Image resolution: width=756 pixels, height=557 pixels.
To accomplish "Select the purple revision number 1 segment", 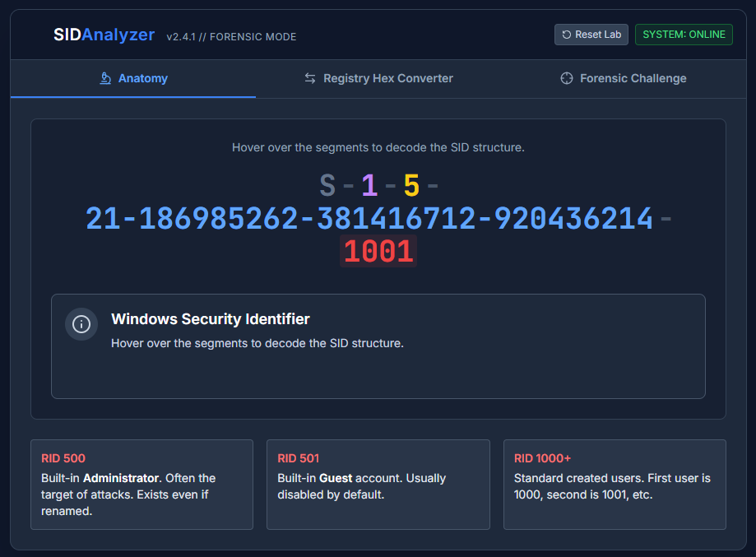I will tap(369, 186).
